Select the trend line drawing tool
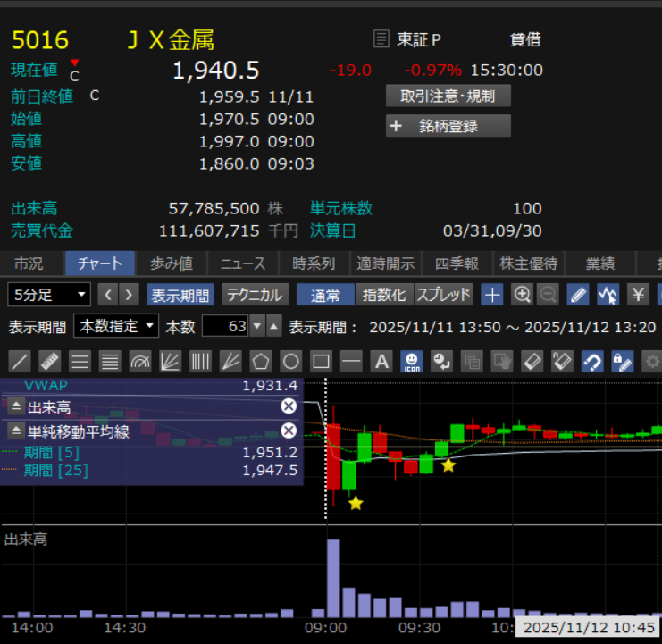This screenshot has height=644, width=662. click(x=21, y=362)
